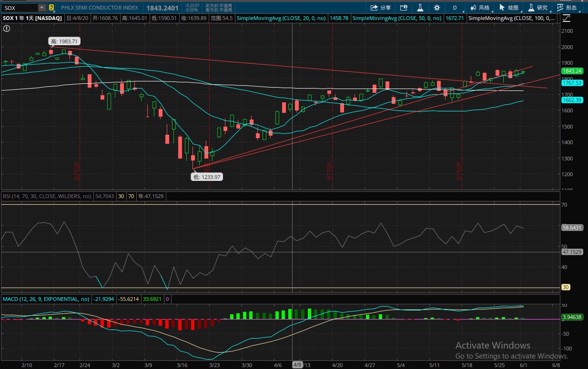The height and width of the screenshot is (369, 588).
Task: Click the 47.1529 RSI crosshair axis value
Action: pos(572,252)
